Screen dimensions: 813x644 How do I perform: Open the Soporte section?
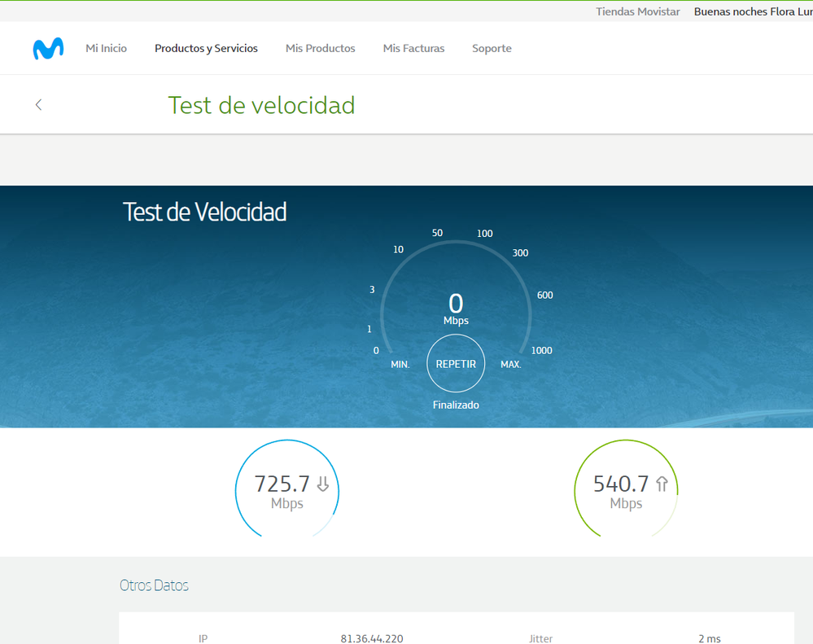(492, 49)
